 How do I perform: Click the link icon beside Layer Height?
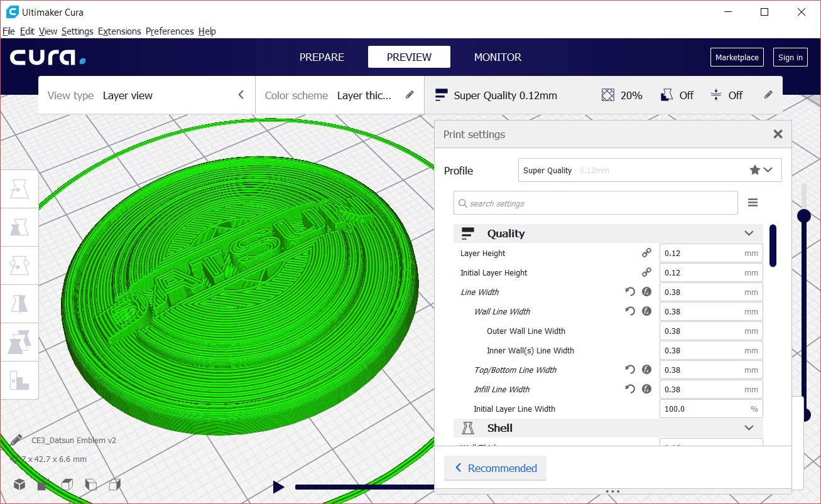(646, 254)
